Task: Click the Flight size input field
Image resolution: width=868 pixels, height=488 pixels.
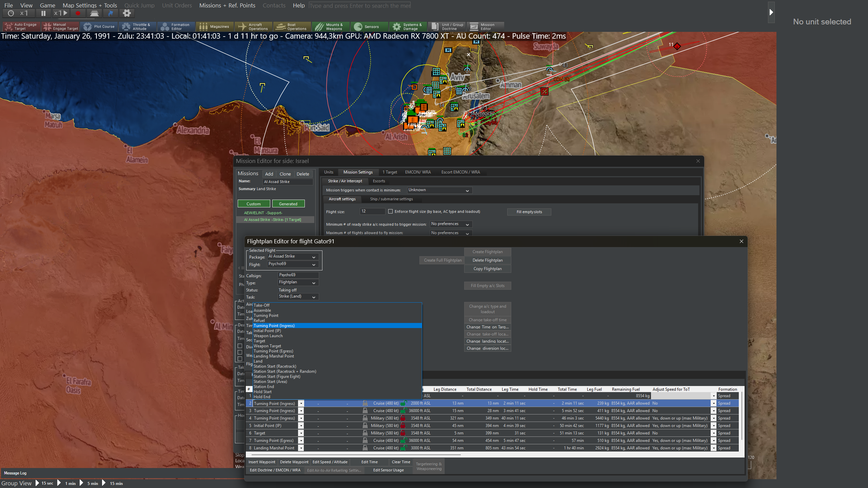Action: point(372,211)
